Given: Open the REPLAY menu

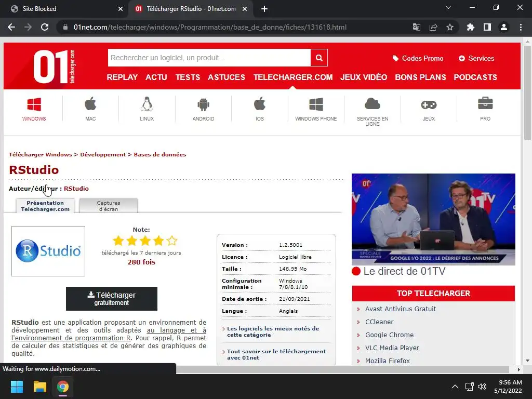Looking at the screenshot, I should (122, 77).
